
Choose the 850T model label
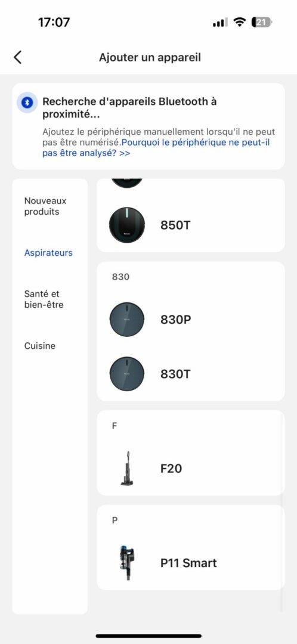click(x=175, y=225)
